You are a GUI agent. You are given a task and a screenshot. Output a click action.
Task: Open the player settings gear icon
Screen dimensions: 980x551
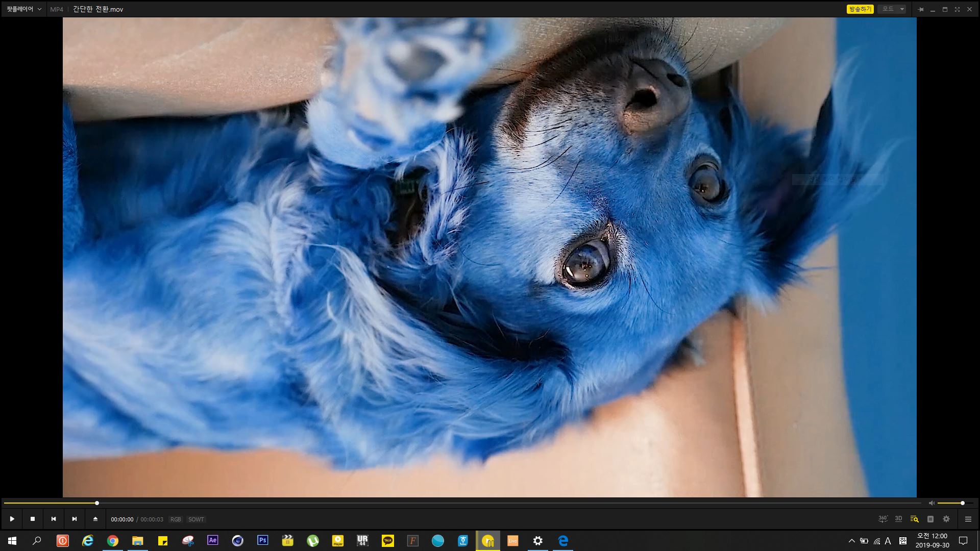[946, 519]
